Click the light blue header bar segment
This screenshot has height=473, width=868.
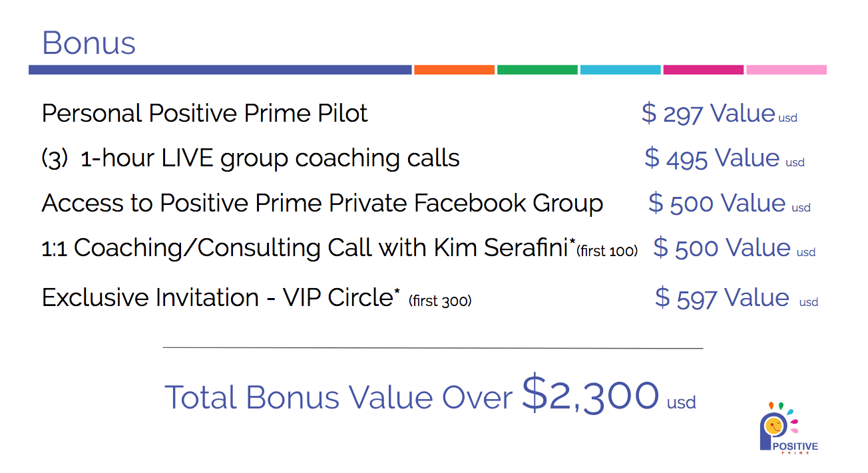click(x=620, y=70)
